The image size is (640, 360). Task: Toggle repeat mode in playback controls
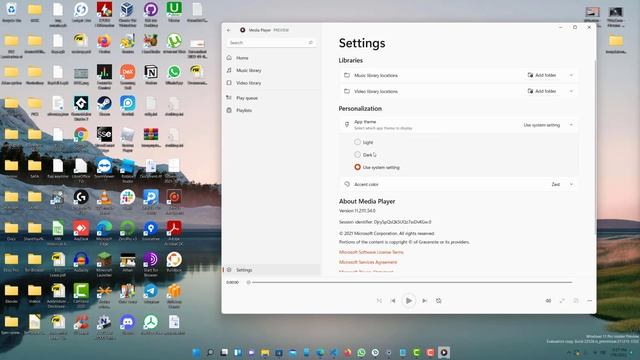[x=439, y=301]
